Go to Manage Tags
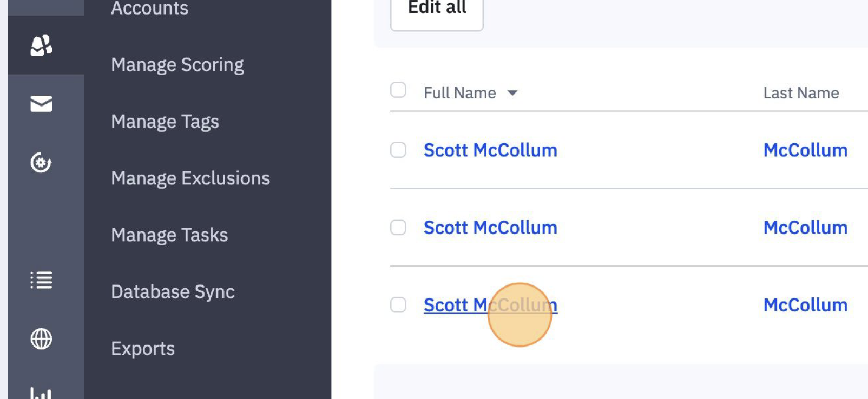Image resolution: width=868 pixels, height=399 pixels. coord(165,122)
